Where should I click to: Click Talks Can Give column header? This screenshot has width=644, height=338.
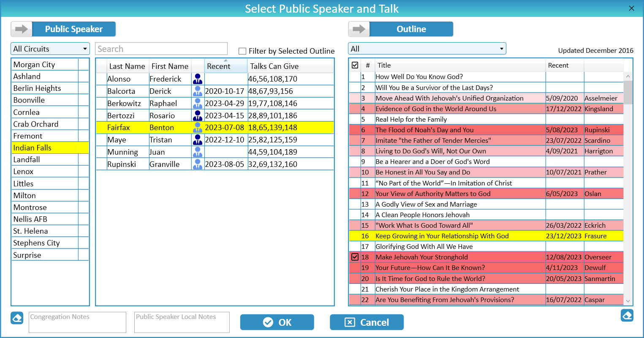pos(291,66)
